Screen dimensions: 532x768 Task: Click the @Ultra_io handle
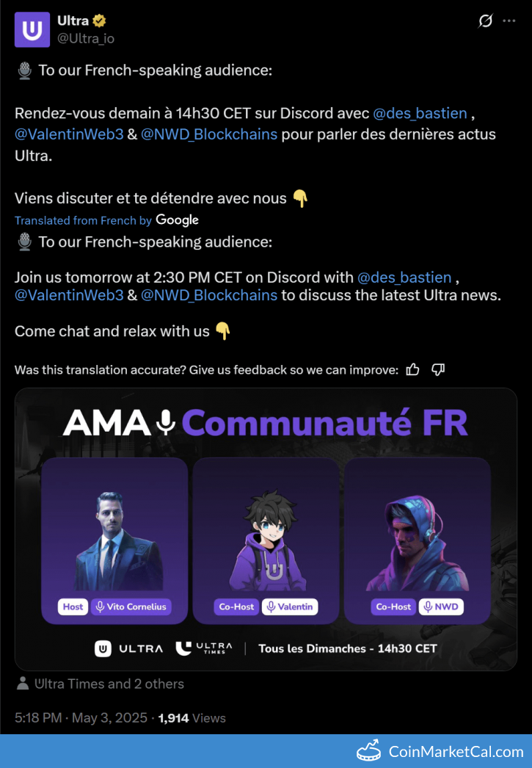pos(86,39)
